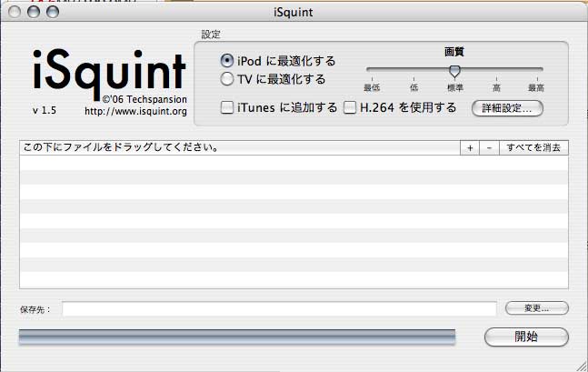This screenshot has width=588, height=372.
Task: Click the 高 quality tick label
Action: [x=496, y=87]
